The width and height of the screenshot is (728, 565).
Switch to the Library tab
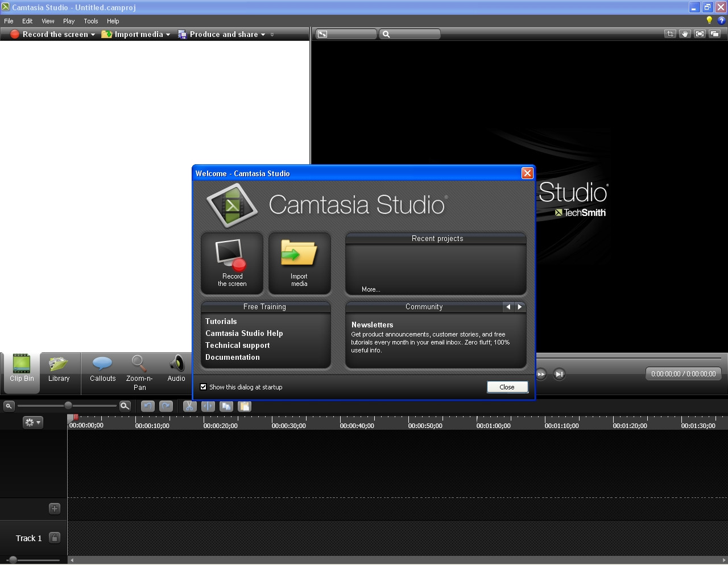click(59, 369)
